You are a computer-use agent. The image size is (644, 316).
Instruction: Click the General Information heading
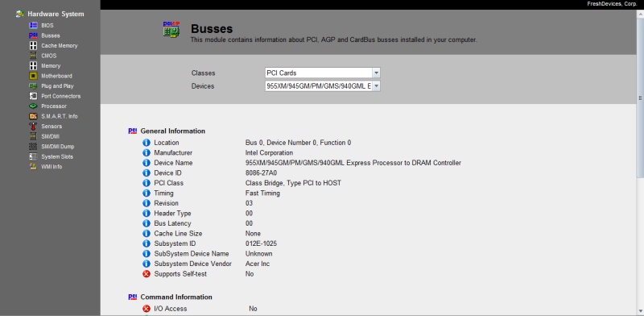172,131
